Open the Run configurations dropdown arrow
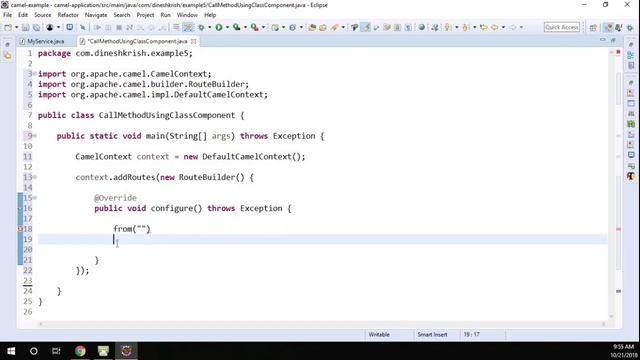 pos(227,27)
